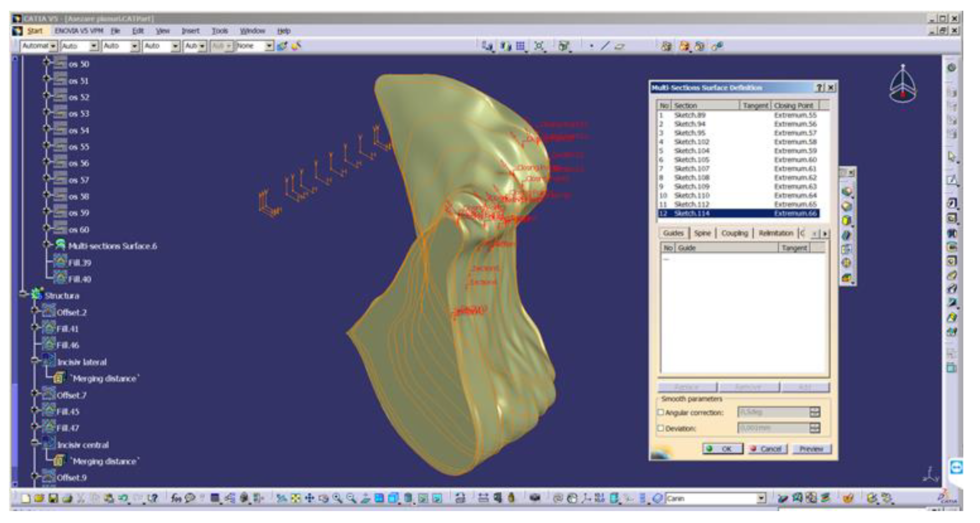Open the Canin material dropdown
Viewport: 980px width, 523px height.
click(x=761, y=498)
